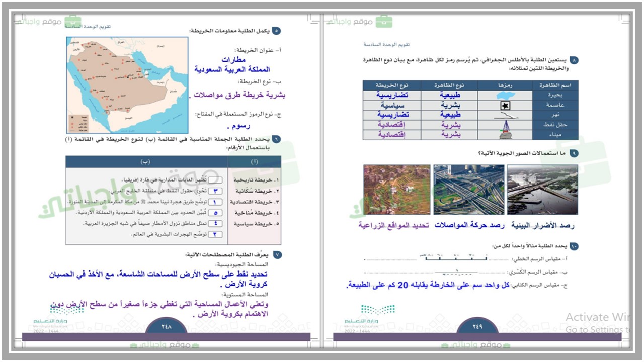
Task: Select list item 'خريطة سكانية'
Action: (x=256, y=191)
